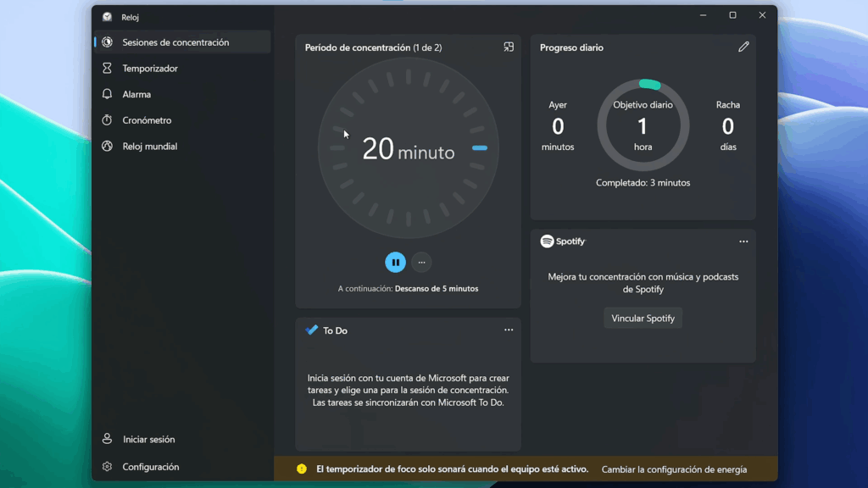868x488 pixels.
Task: Click the Spotify logo icon
Action: (548, 241)
